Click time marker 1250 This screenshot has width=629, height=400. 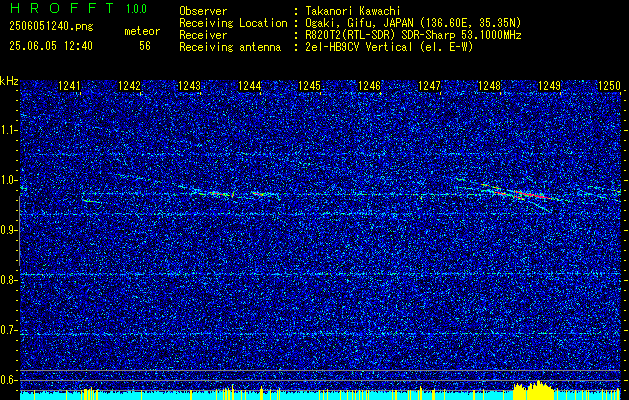pos(609,86)
